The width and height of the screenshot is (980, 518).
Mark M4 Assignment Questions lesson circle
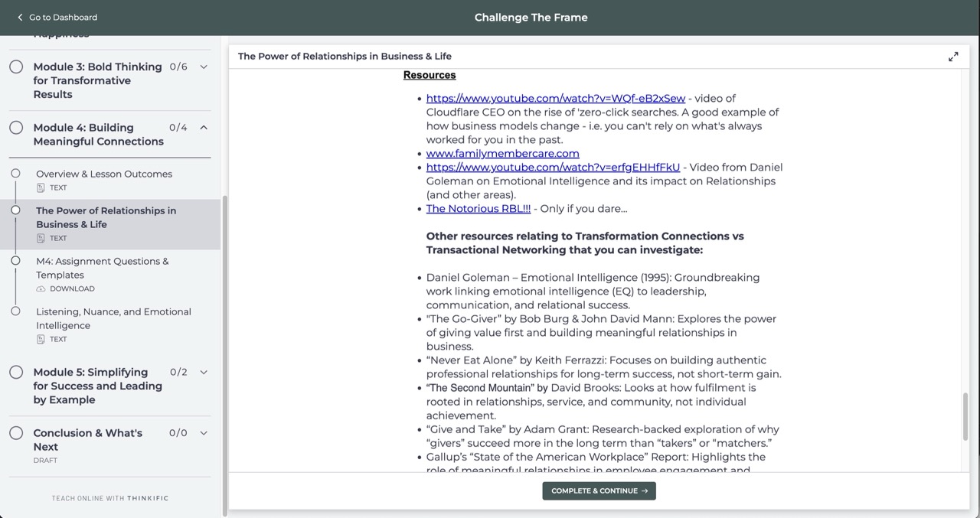coord(15,260)
